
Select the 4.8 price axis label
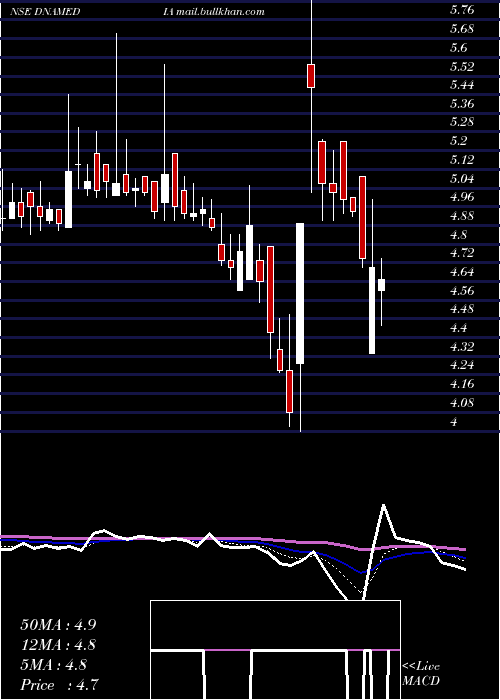click(x=459, y=234)
